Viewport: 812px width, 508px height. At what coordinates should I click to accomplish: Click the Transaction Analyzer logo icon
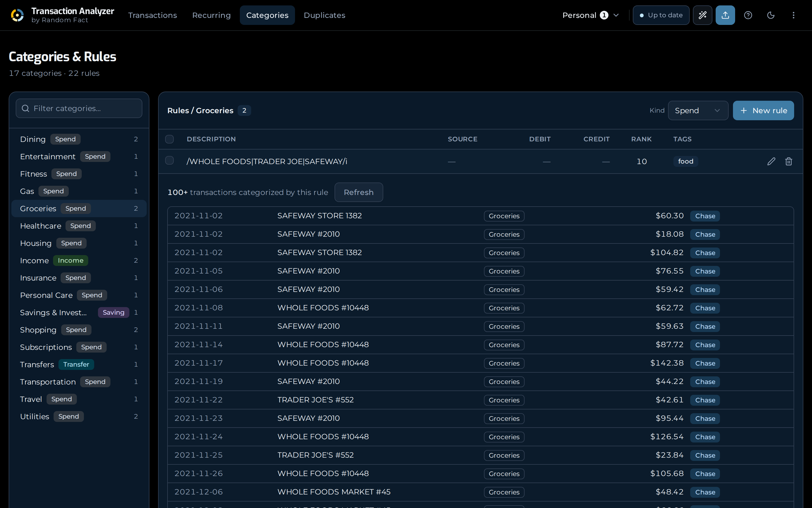17,15
